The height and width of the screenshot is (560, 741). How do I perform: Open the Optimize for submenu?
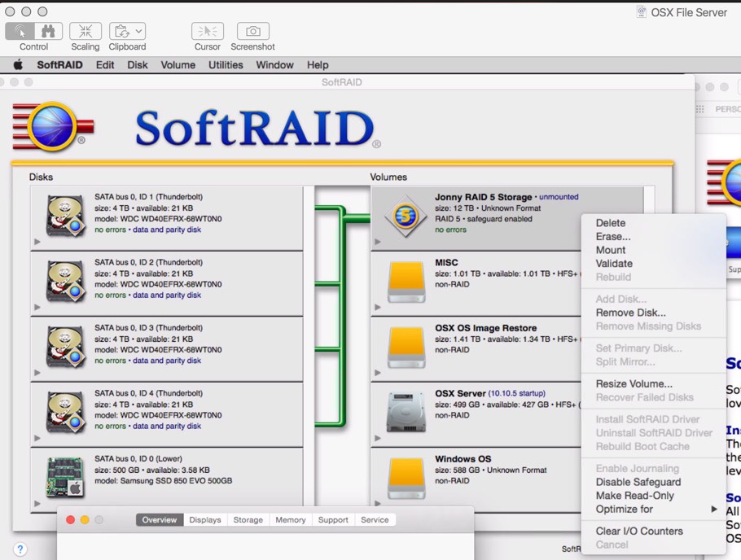[x=654, y=509]
